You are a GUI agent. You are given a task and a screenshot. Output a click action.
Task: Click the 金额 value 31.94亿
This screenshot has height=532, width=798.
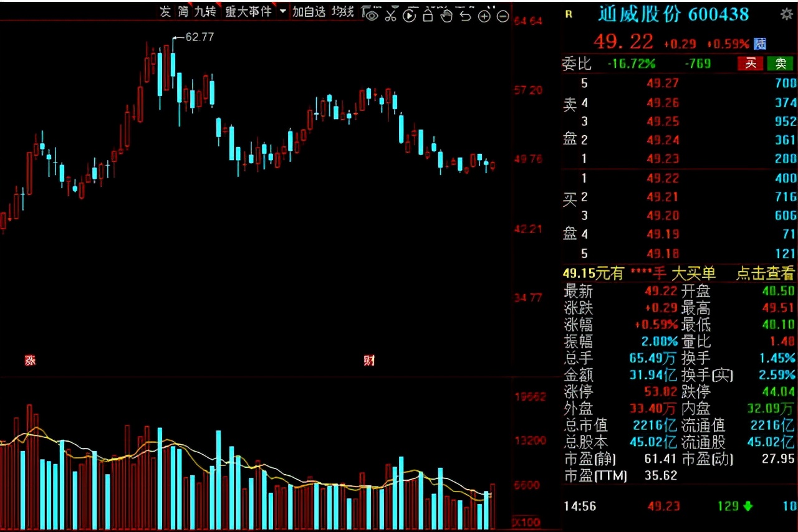[653, 375]
